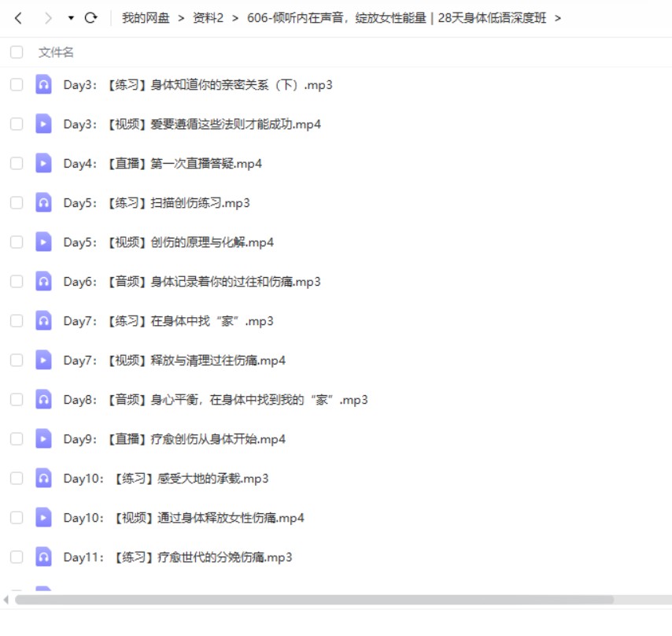Open file Day4:【直播】第一次直播答疑.mp4

(162, 164)
